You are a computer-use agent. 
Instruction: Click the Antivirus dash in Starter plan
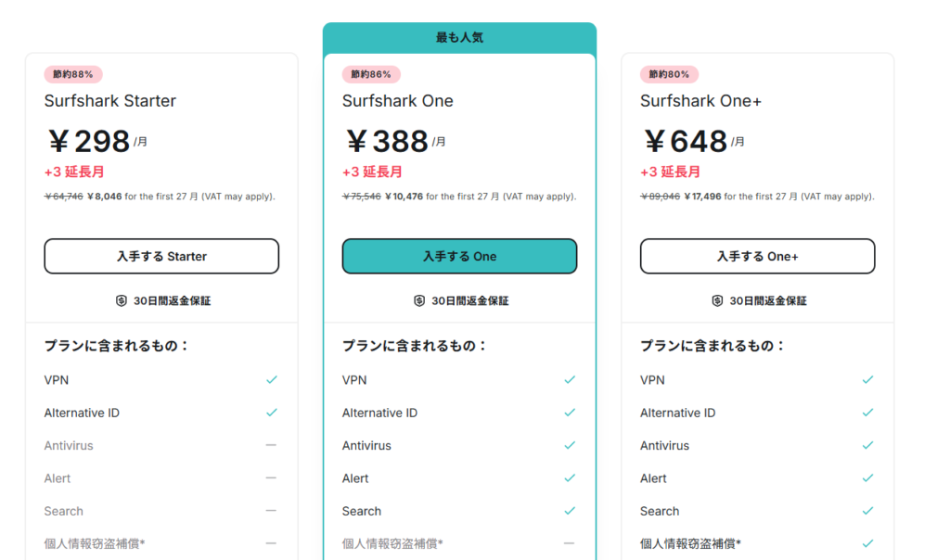point(271,446)
